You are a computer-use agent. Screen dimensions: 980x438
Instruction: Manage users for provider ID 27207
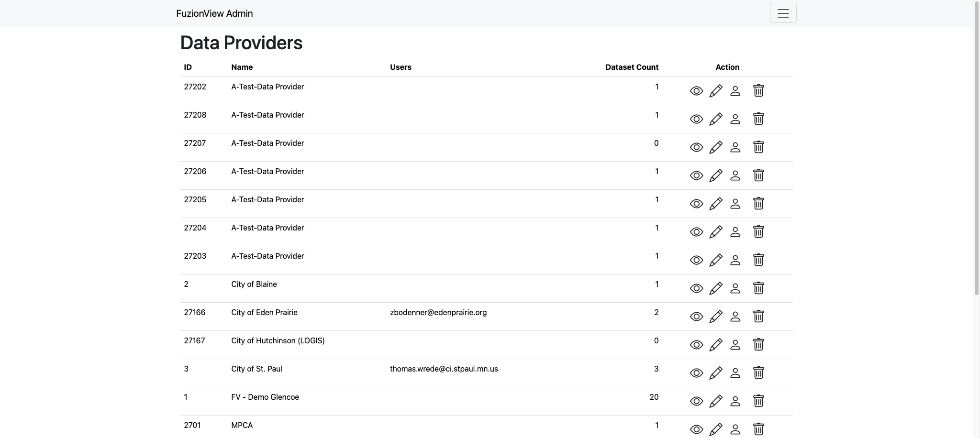pos(735,147)
